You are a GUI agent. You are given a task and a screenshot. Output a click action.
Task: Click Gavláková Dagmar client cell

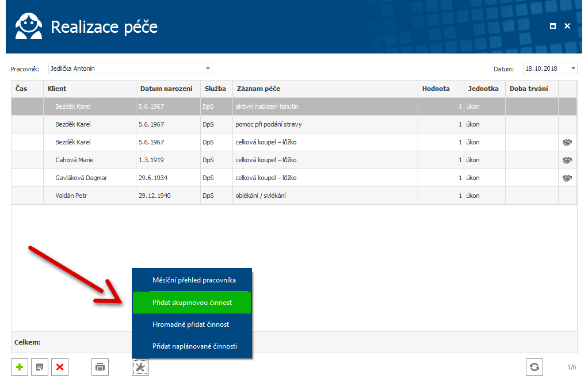click(x=90, y=178)
